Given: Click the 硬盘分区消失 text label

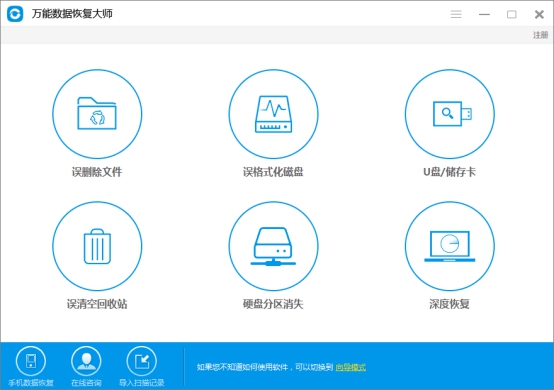Looking at the screenshot, I should tap(273, 304).
